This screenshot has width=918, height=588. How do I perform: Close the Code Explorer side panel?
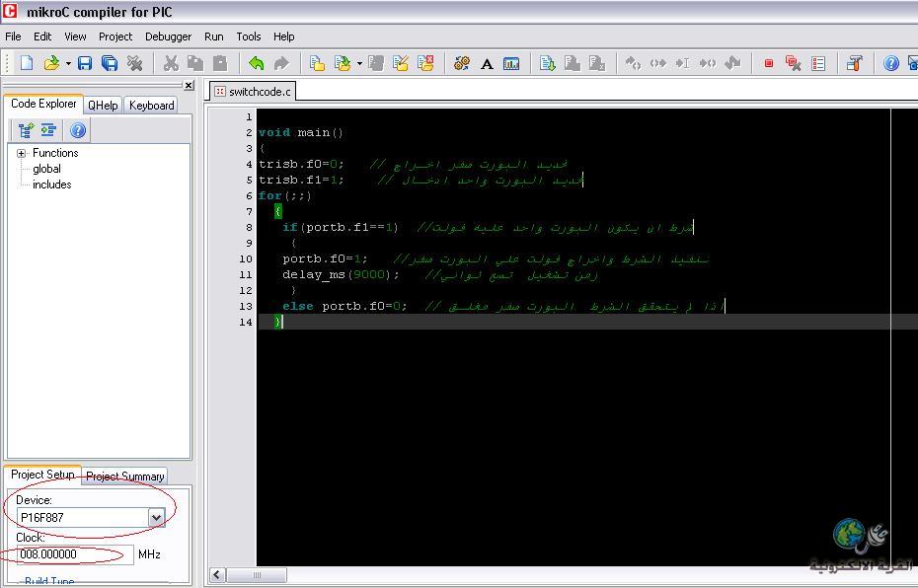click(189, 86)
